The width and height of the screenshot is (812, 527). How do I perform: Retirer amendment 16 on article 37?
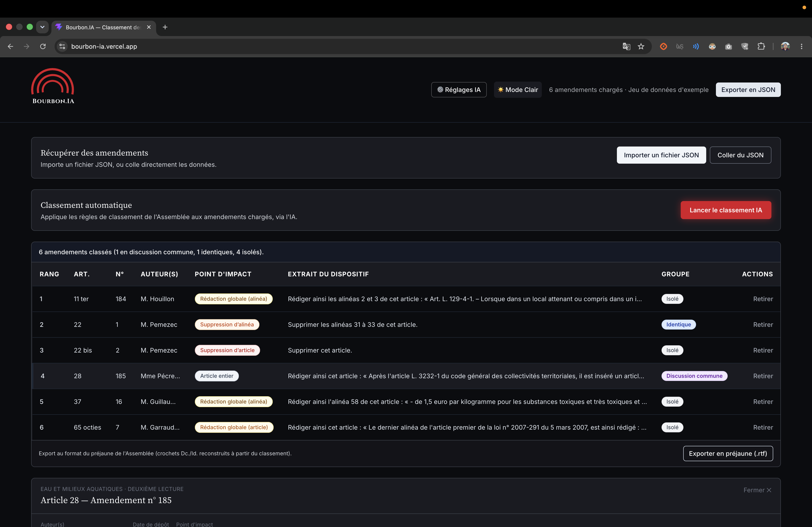click(x=763, y=401)
